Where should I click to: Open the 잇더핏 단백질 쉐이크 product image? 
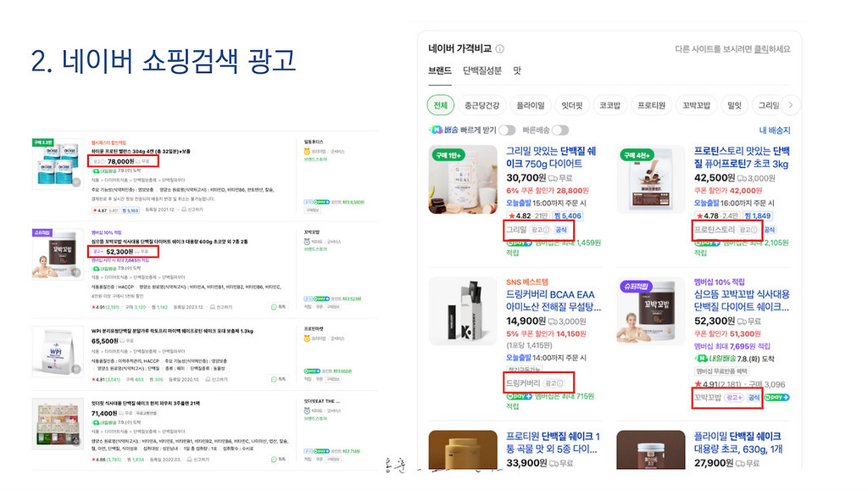tap(58, 423)
